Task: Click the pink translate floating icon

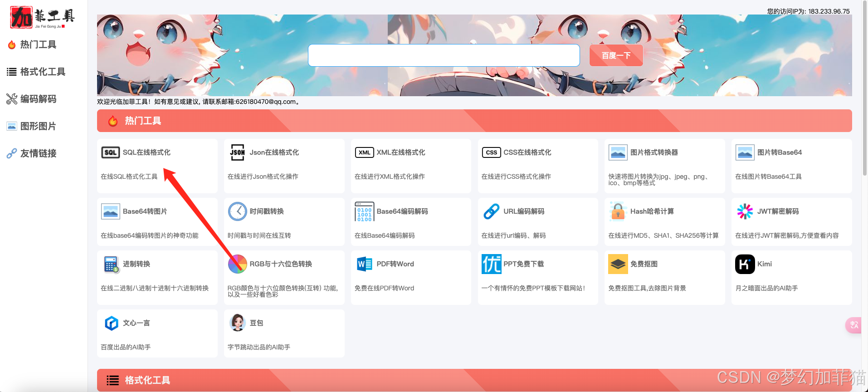Action: tap(854, 325)
